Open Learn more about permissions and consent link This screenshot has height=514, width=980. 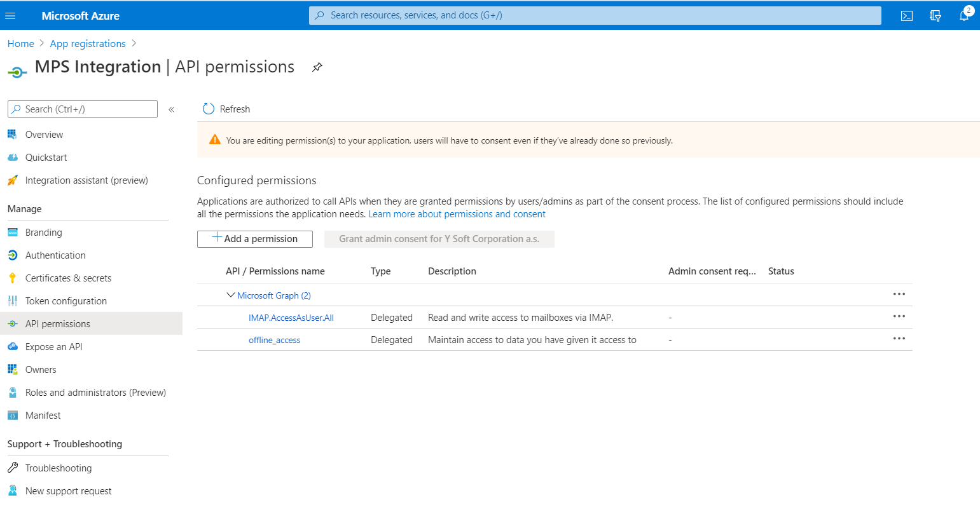tap(457, 214)
